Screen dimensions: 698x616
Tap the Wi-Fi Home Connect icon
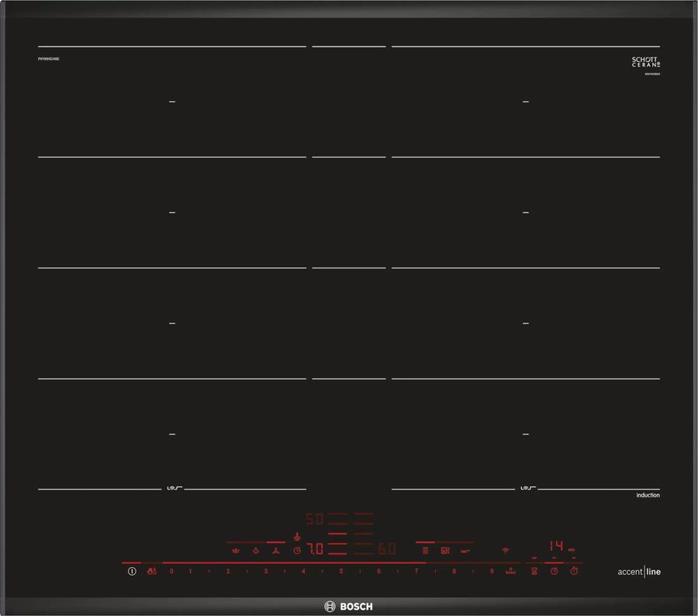(x=506, y=550)
